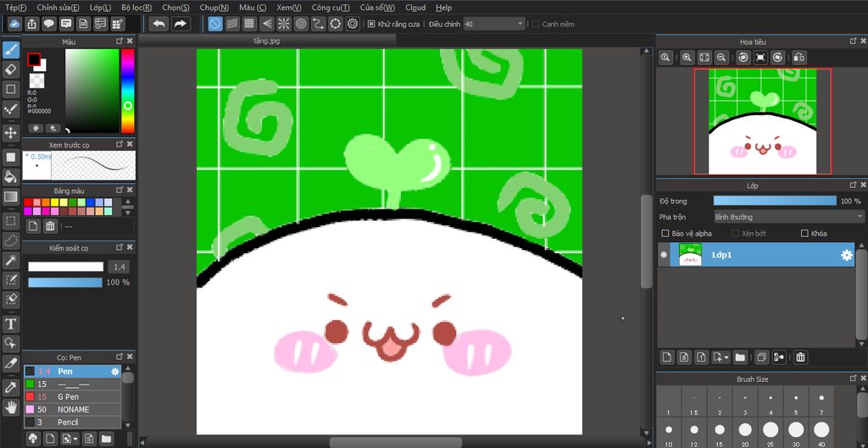Select the Pencil brush
Image resolution: width=868 pixels, height=448 pixels.
pyautogui.click(x=73, y=422)
